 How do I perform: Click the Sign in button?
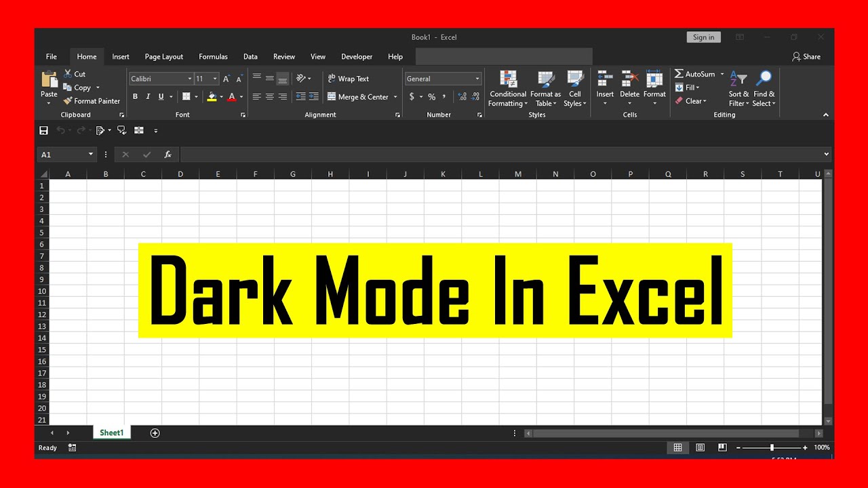(x=703, y=37)
